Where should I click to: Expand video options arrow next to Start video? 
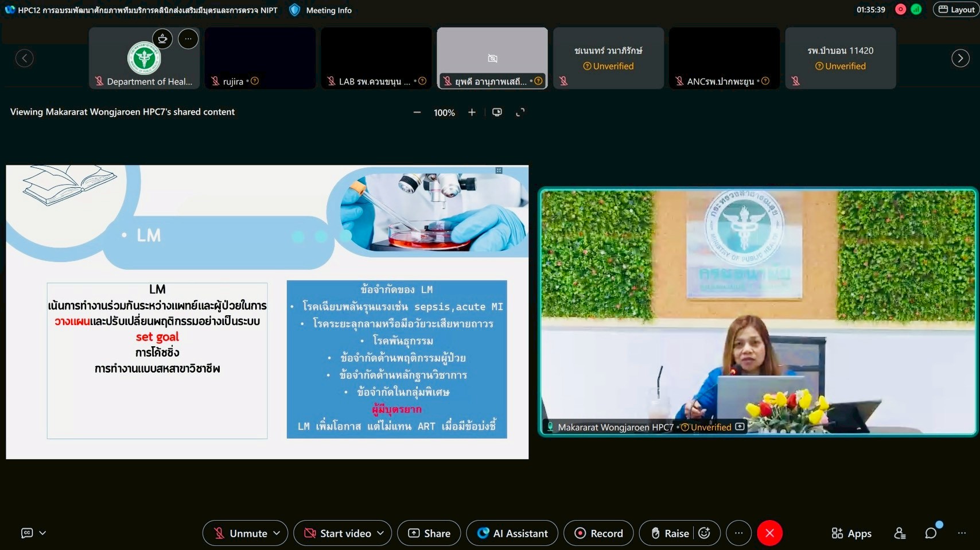point(381,533)
